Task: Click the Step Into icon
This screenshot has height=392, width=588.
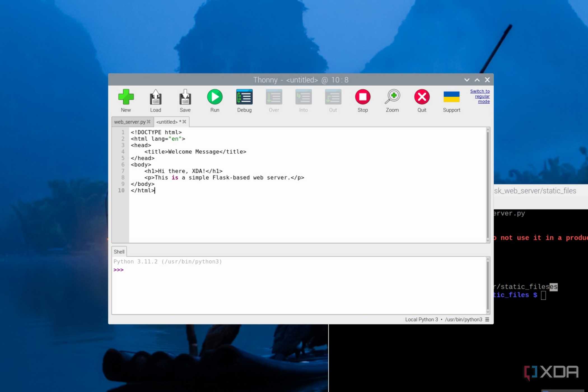Action: 304,97
